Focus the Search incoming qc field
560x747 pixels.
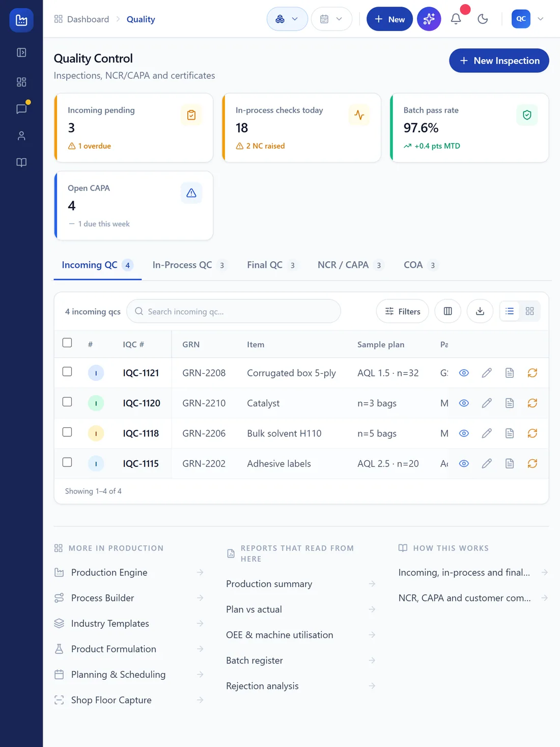tap(234, 311)
